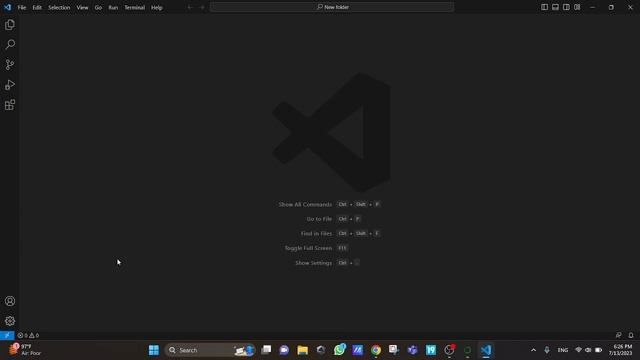640x360 pixels.
Task: Open File Explorer from the taskbar
Action: (x=302, y=350)
